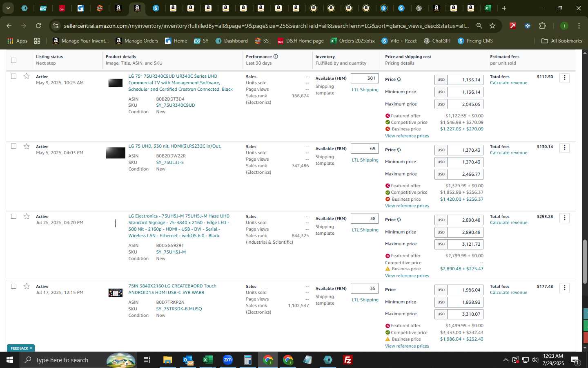This screenshot has width=588, height=368.
Task: Open the Chrome three-dot menu
Action: click(579, 26)
